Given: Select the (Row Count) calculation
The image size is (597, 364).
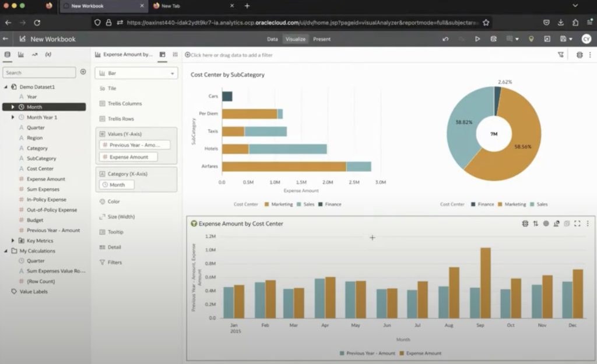Looking at the screenshot, I should tap(41, 281).
